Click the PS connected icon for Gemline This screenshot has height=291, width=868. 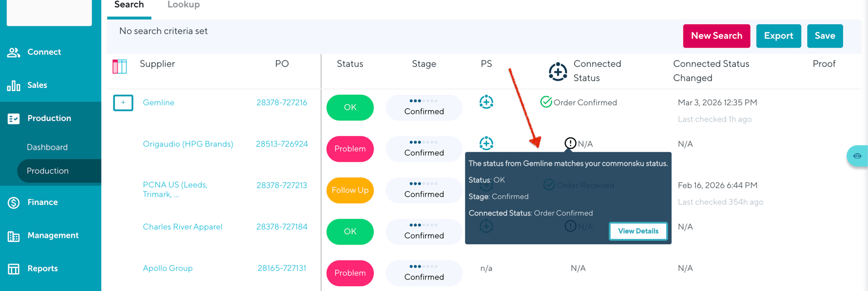pyautogui.click(x=486, y=102)
